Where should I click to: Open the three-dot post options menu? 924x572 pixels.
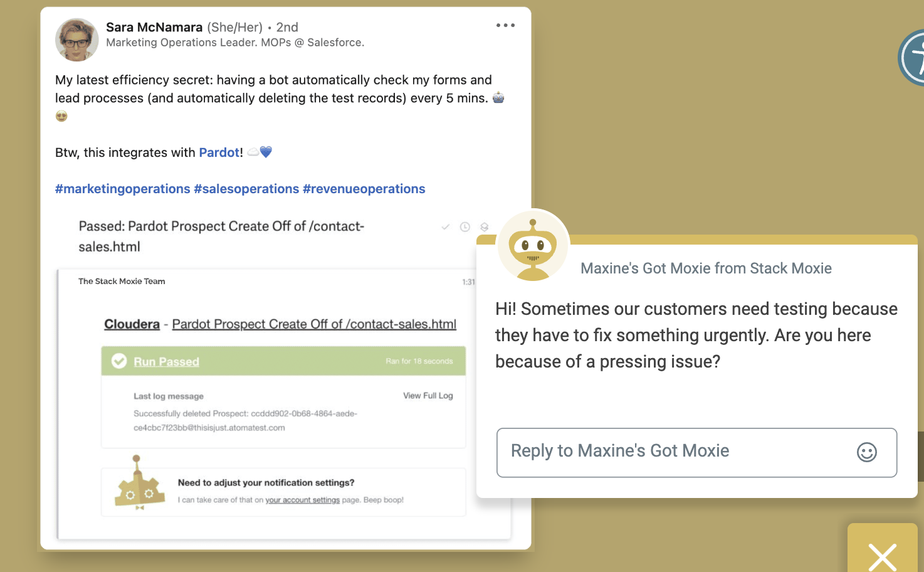(x=505, y=26)
